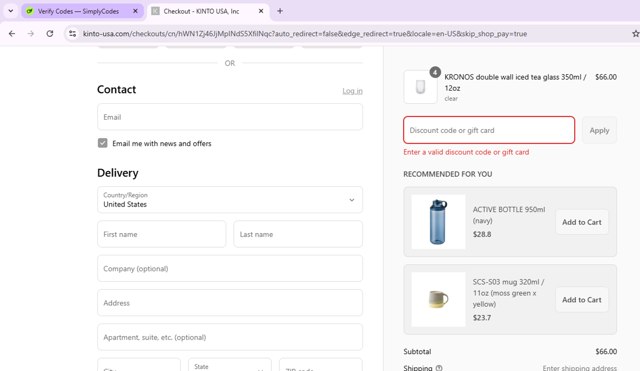Click the browser back arrow
This screenshot has width=640, height=371.
(x=12, y=34)
